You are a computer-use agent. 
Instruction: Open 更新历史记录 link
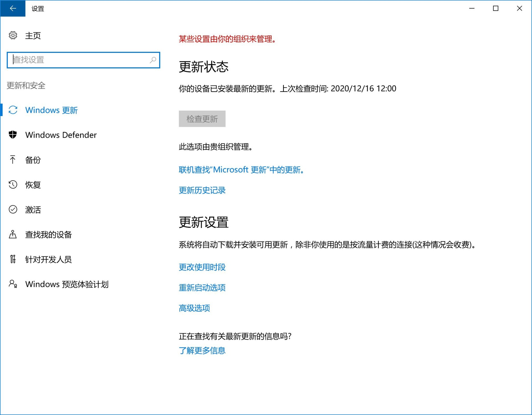tap(202, 190)
